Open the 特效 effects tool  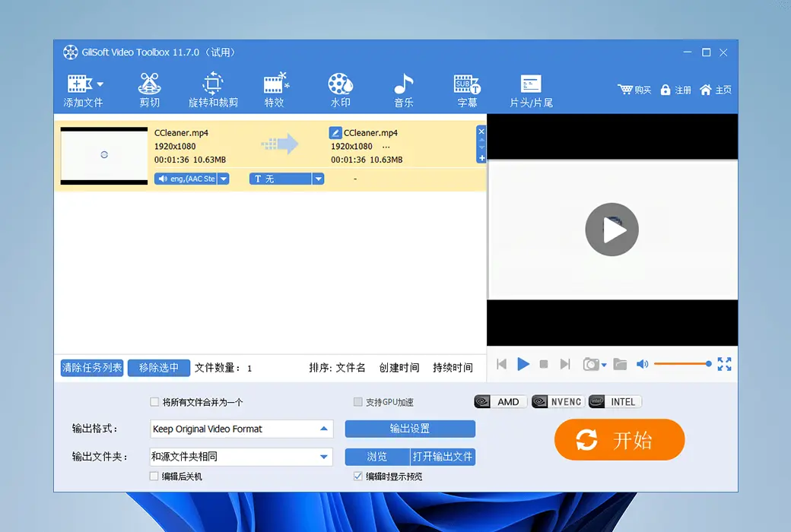[275, 90]
